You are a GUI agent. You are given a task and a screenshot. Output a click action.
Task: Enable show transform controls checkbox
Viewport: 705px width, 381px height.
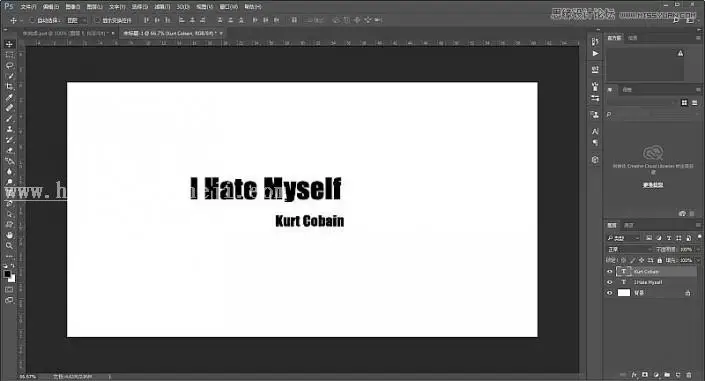[97, 20]
